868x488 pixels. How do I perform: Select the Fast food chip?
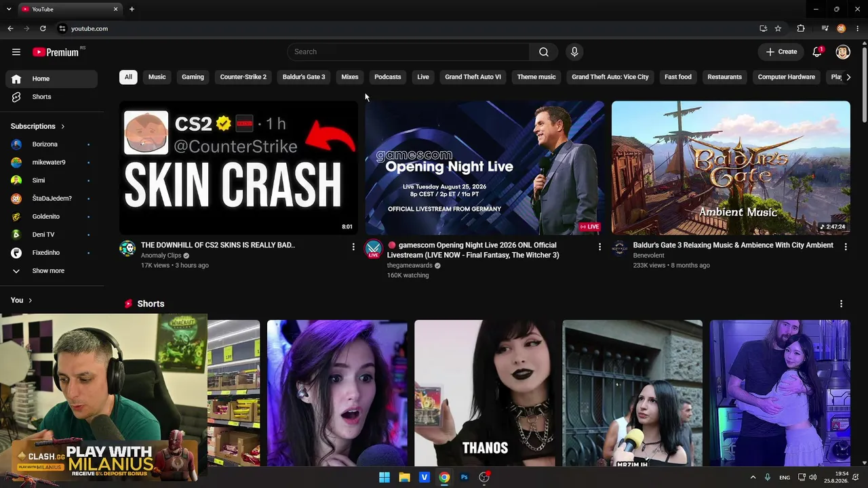click(x=678, y=77)
